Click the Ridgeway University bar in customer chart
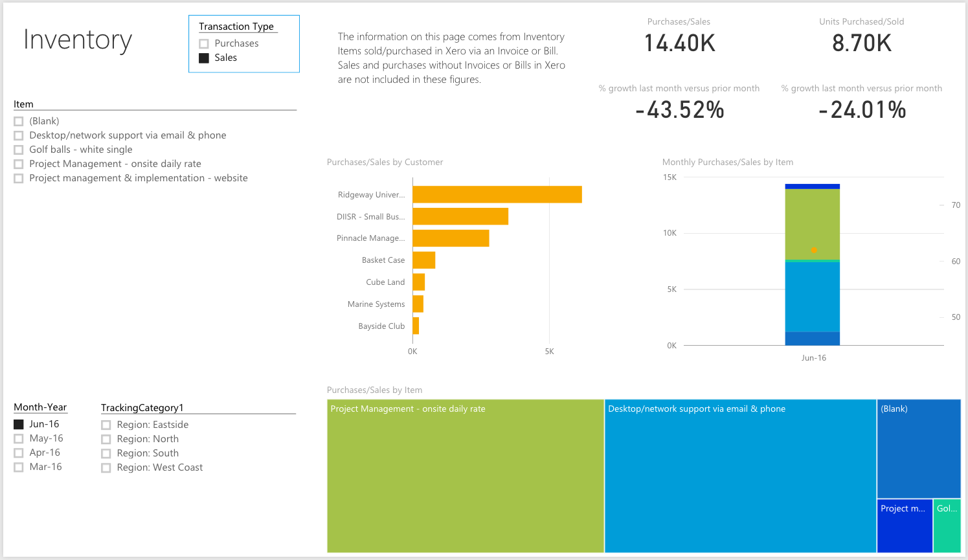Viewport: 968px width, 560px height. [x=497, y=194]
